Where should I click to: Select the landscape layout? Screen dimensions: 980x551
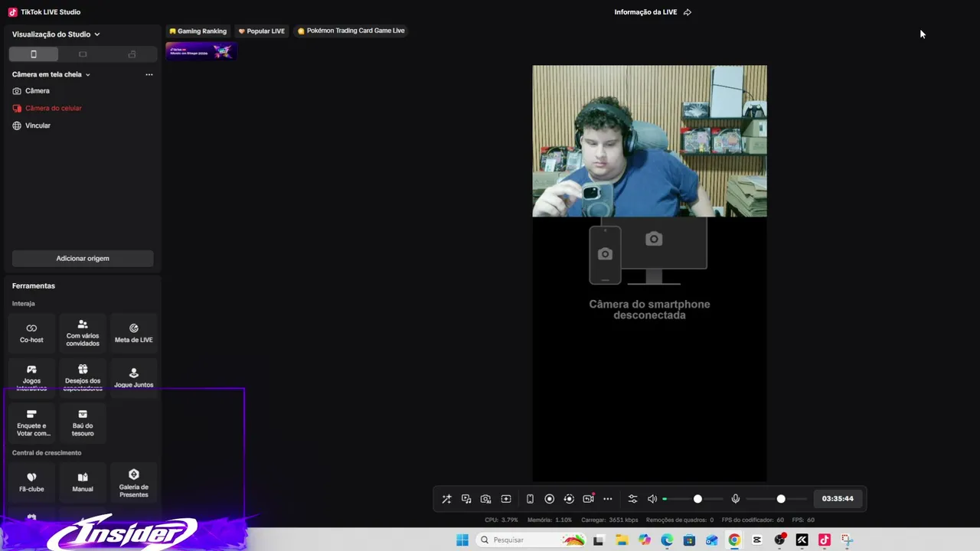pyautogui.click(x=83, y=54)
